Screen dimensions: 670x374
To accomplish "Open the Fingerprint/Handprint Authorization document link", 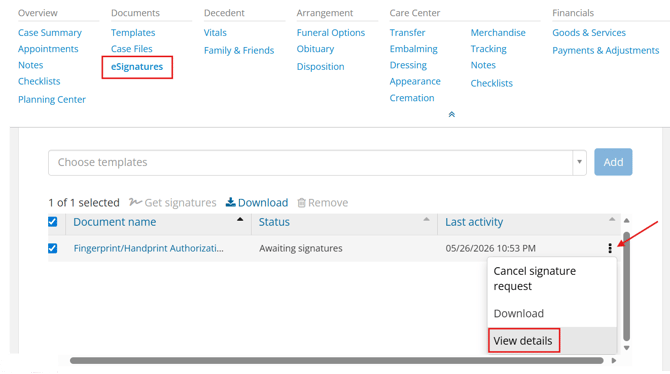I will coord(149,248).
